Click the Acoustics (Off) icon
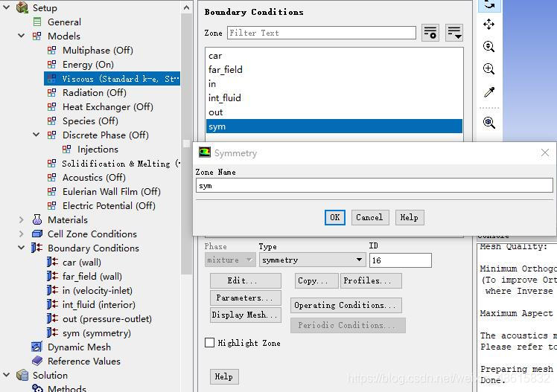The image size is (557, 392). coord(52,177)
